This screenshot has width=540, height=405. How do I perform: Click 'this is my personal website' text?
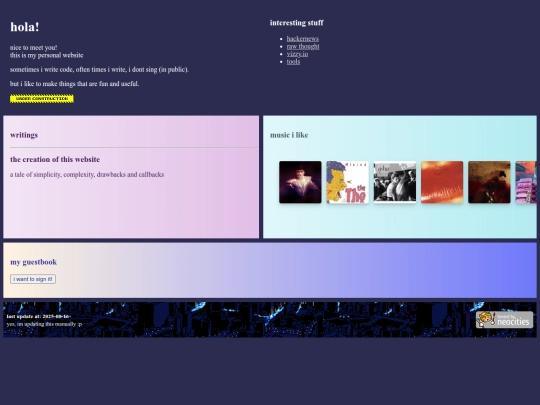[x=46, y=55]
